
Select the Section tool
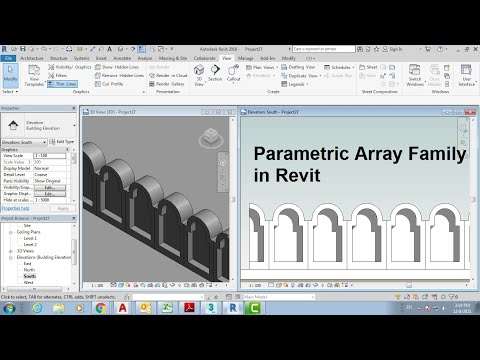coord(215,73)
